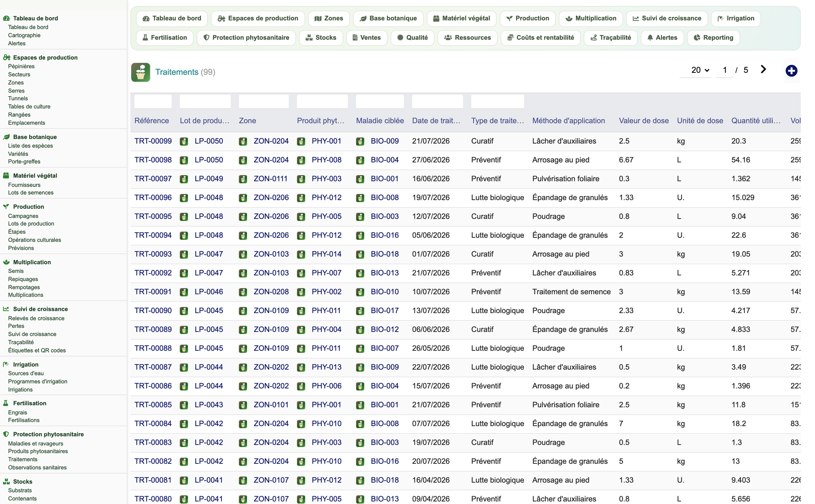Click the Traitements plant pot icon
Viewport: 815px width, 504px height.
(x=141, y=72)
